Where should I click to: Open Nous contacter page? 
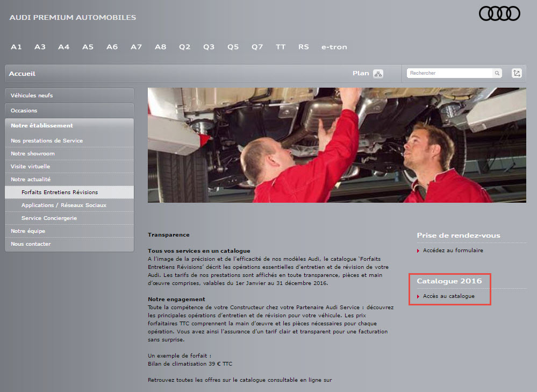pyautogui.click(x=69, y=244)
